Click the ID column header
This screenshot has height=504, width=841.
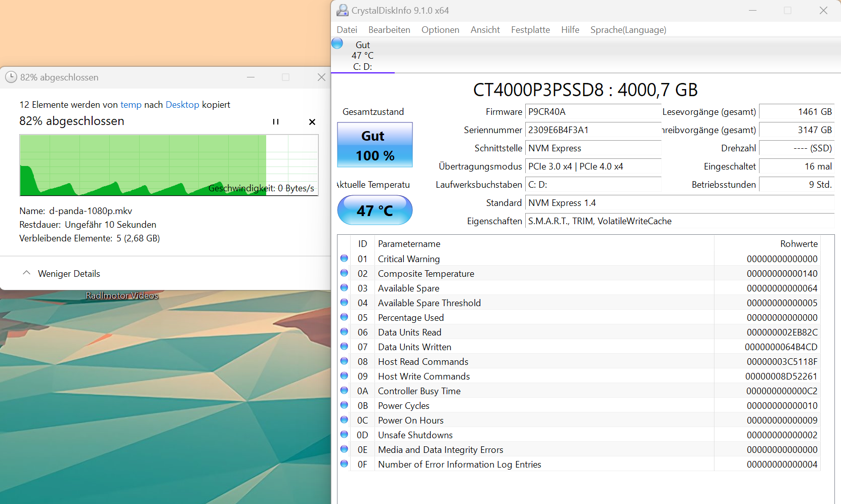[362, 244]
